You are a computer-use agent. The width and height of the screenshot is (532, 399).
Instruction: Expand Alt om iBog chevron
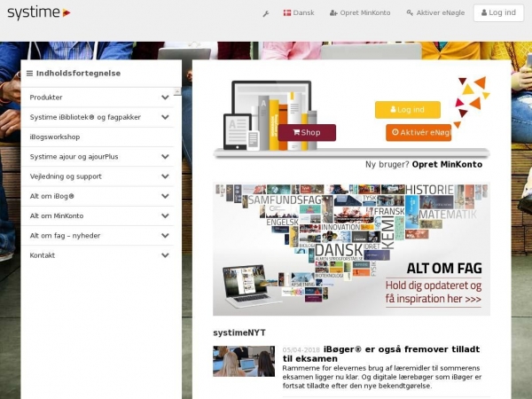tap(165, 196)
